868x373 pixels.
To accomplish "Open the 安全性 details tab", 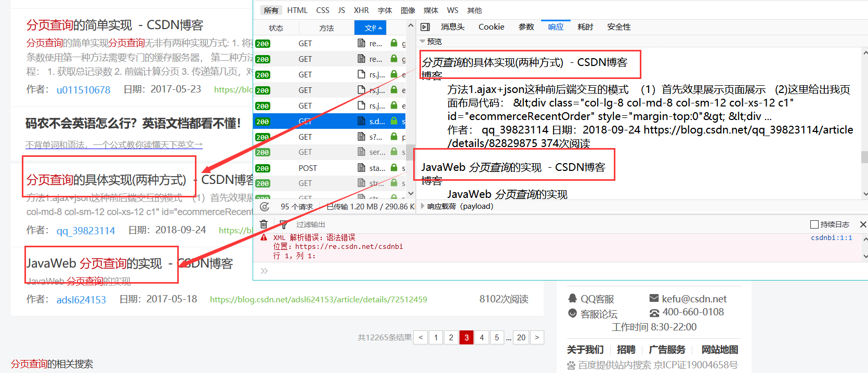I will [619, 27].
